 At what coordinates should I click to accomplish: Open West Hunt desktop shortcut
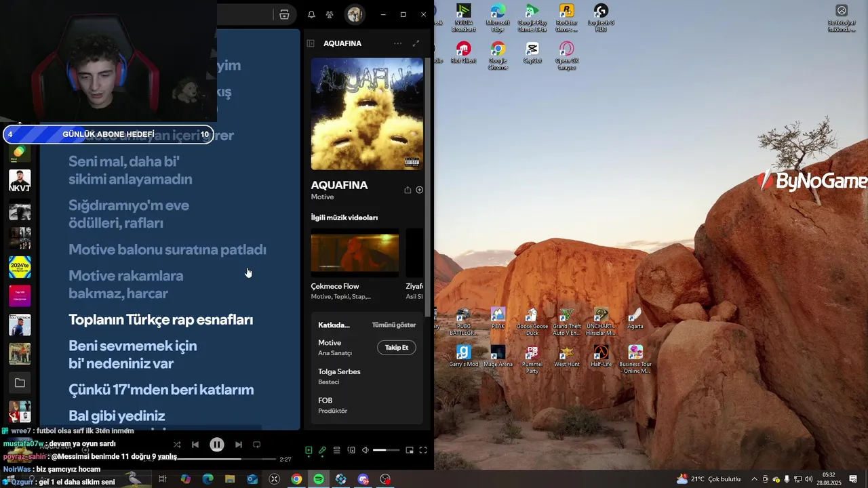(566, 356)
